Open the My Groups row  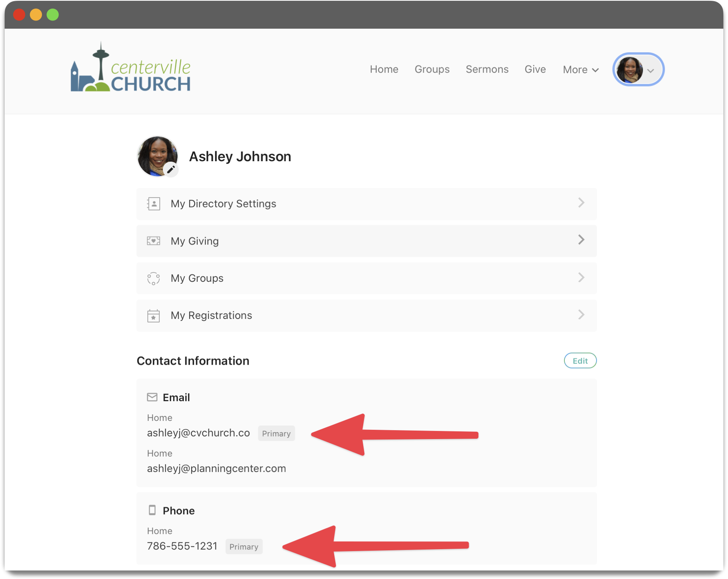pyautogui.click(x=366, y=278)
